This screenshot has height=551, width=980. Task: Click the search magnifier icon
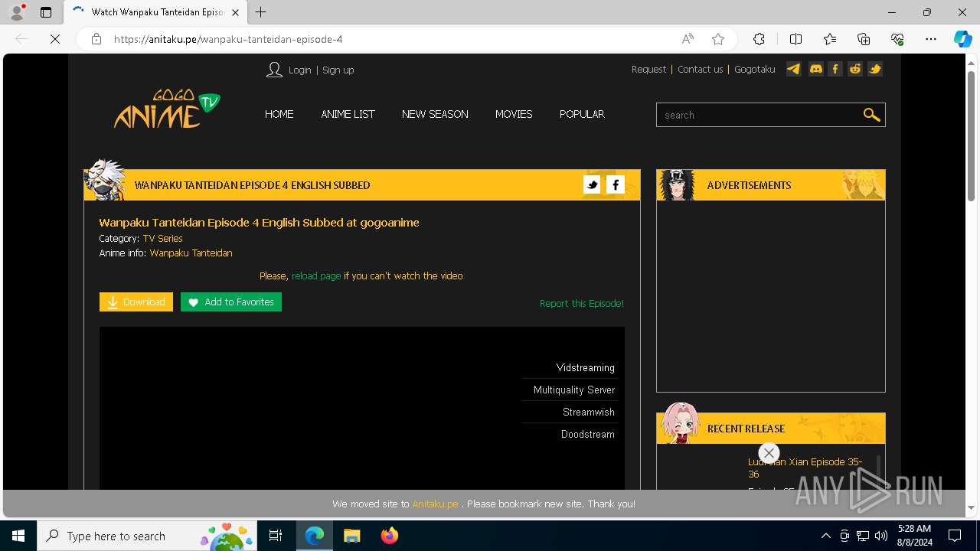pos(871,115)
